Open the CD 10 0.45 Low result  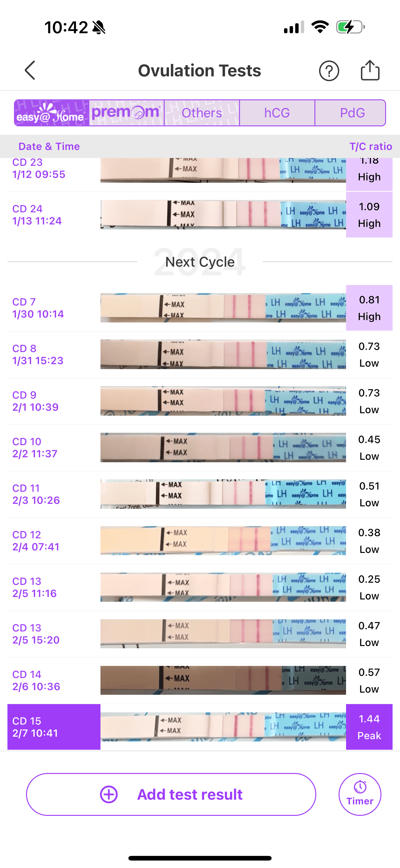[x=369, y=447]
